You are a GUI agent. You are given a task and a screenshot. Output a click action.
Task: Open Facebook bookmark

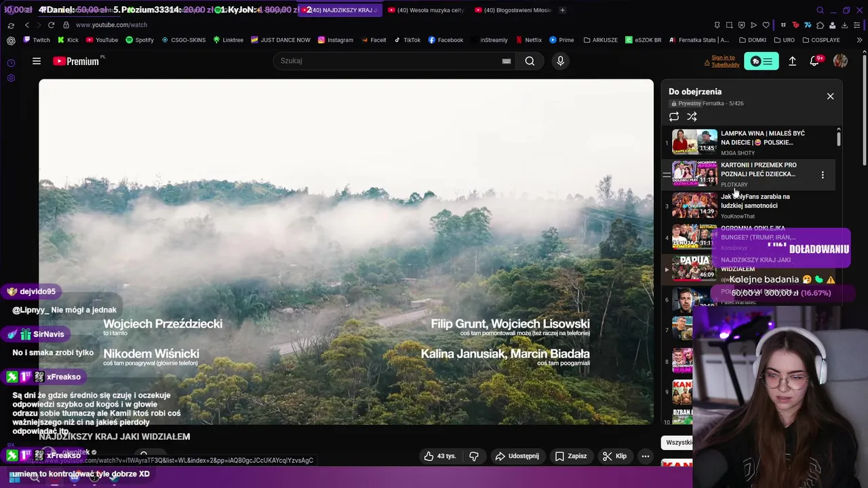pos(445,40)
